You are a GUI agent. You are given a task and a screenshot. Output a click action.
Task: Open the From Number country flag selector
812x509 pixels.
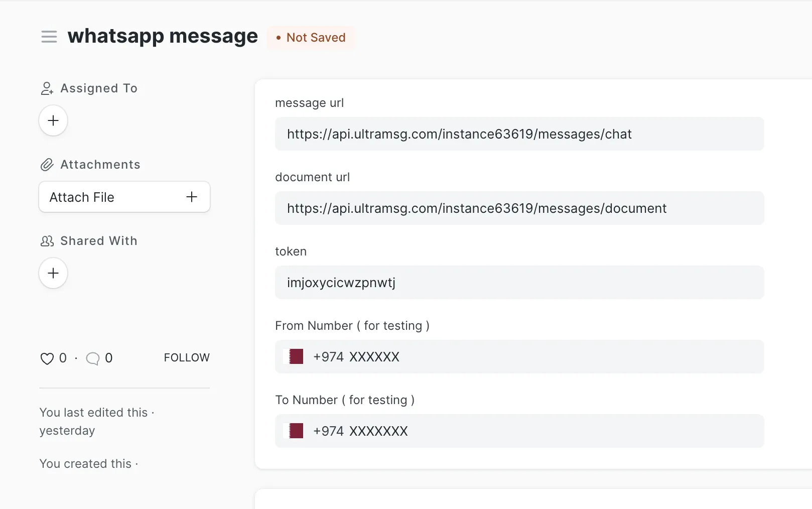click(294, 357)
